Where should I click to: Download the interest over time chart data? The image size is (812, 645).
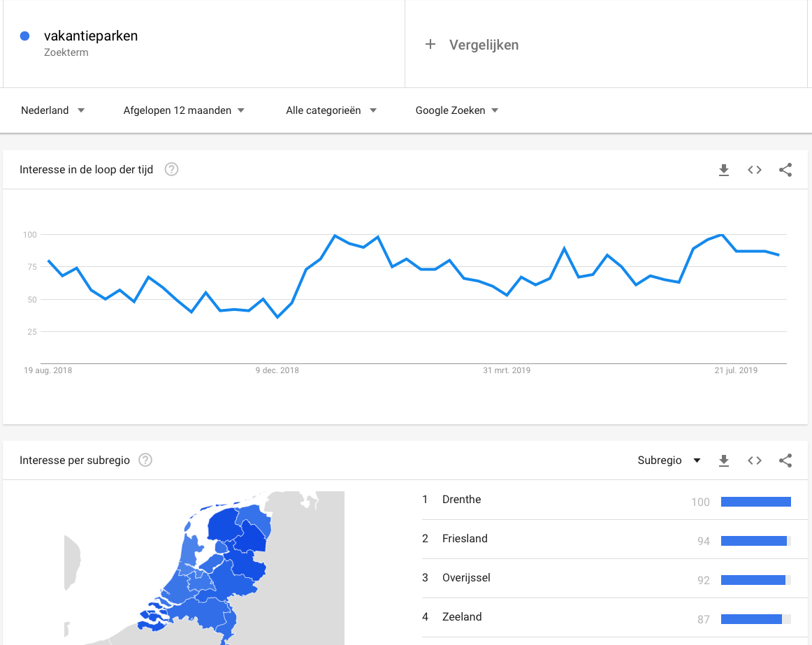[724, 170]
